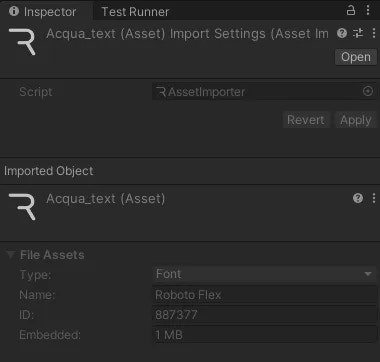
Task: Open the Inspector tab kebab menu
Action: pyautogui.click(x=368, y=10)
